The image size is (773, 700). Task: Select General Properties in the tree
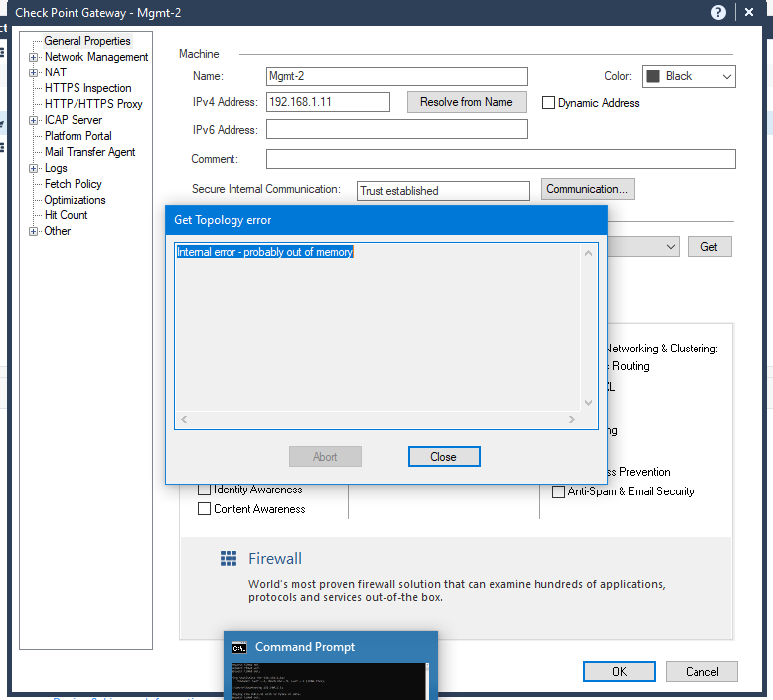87,41
